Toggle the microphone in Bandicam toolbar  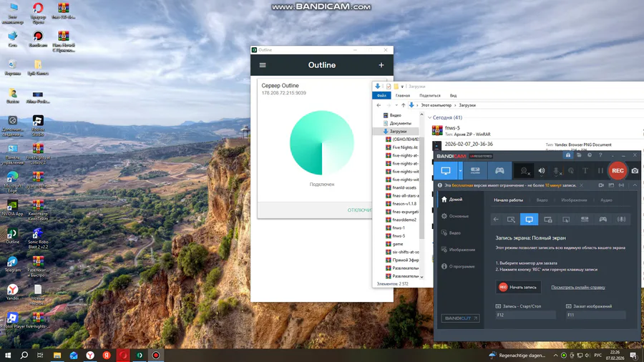(x=557, y=171)
